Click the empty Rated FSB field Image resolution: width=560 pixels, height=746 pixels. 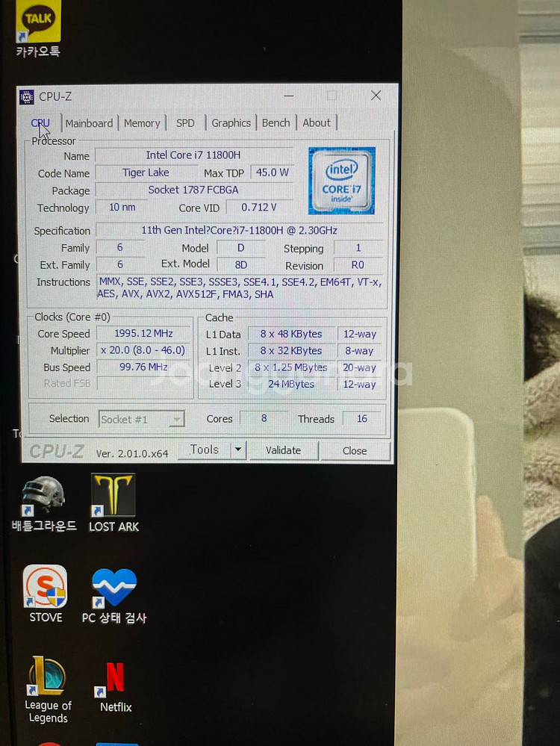(143, 383)
